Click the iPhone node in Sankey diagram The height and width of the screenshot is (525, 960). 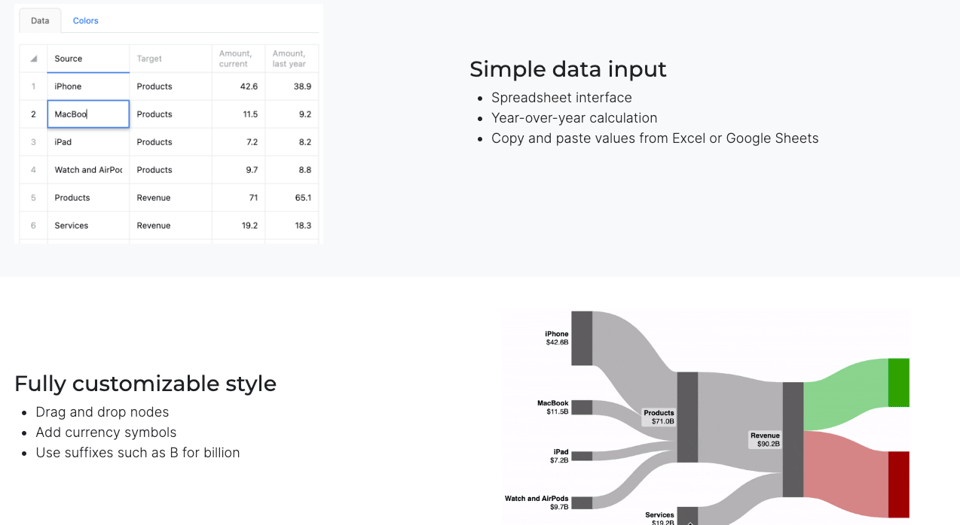coord(581,338)
